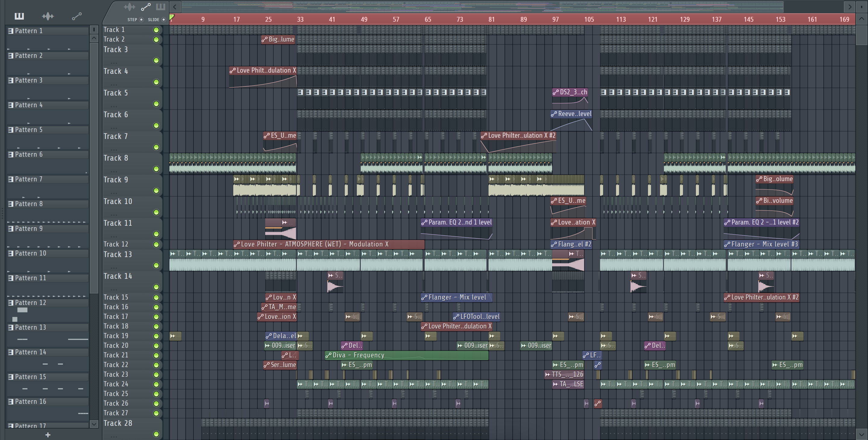The width and height of the screenshot is (868, 440).
Task: Open Pattern 4 icon menu
Action: [11, 105]
